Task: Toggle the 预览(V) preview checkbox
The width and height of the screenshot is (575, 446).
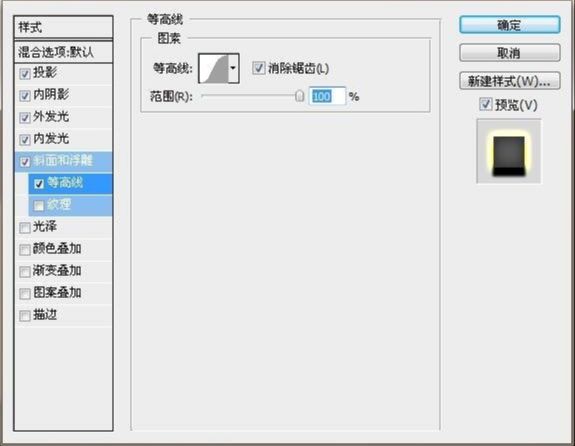Action: click(x=486, y=104)
